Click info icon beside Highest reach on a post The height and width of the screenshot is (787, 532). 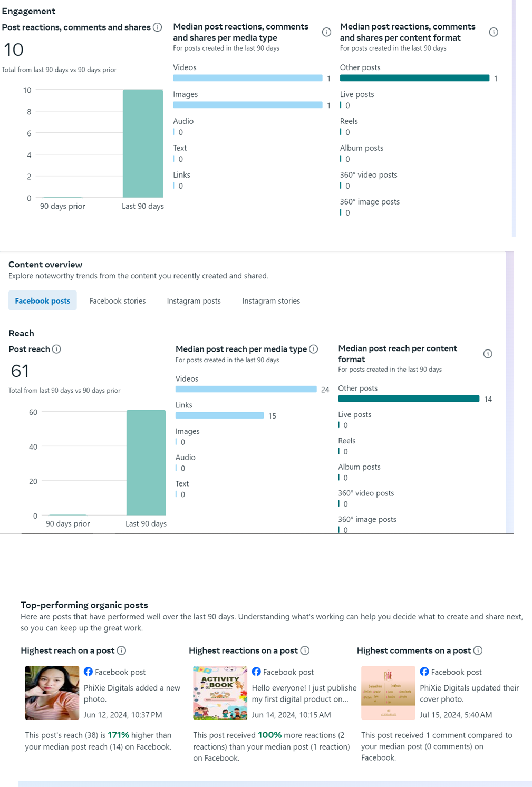121,650
